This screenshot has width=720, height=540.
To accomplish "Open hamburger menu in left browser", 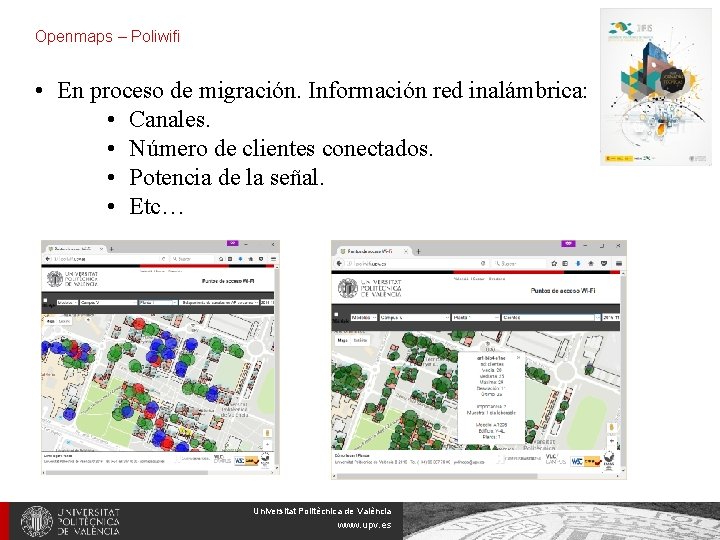I will pos(273,259).
